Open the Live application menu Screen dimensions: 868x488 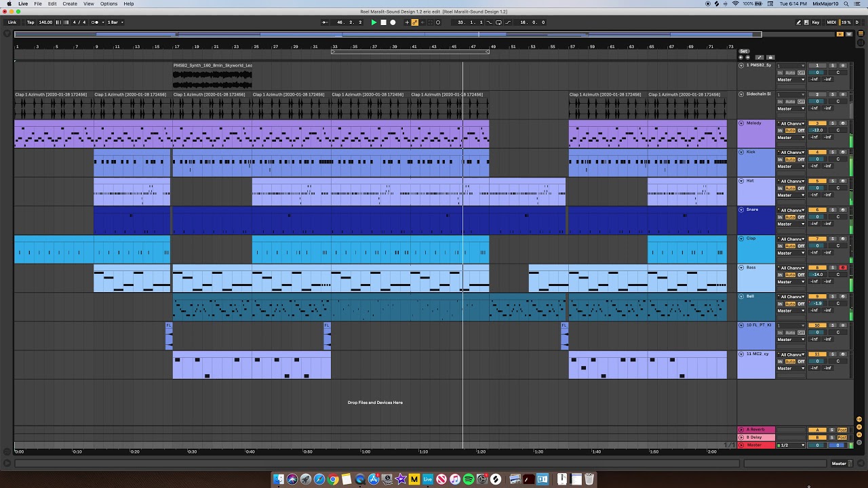click(23, 4)
